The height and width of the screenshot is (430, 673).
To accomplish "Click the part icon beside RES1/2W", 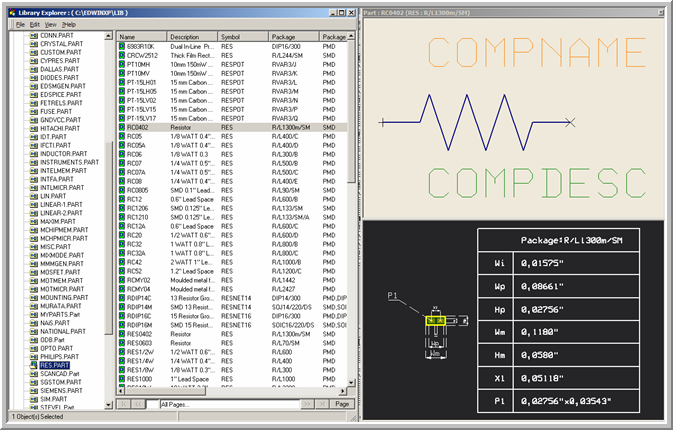I will [x=122, y=352].
